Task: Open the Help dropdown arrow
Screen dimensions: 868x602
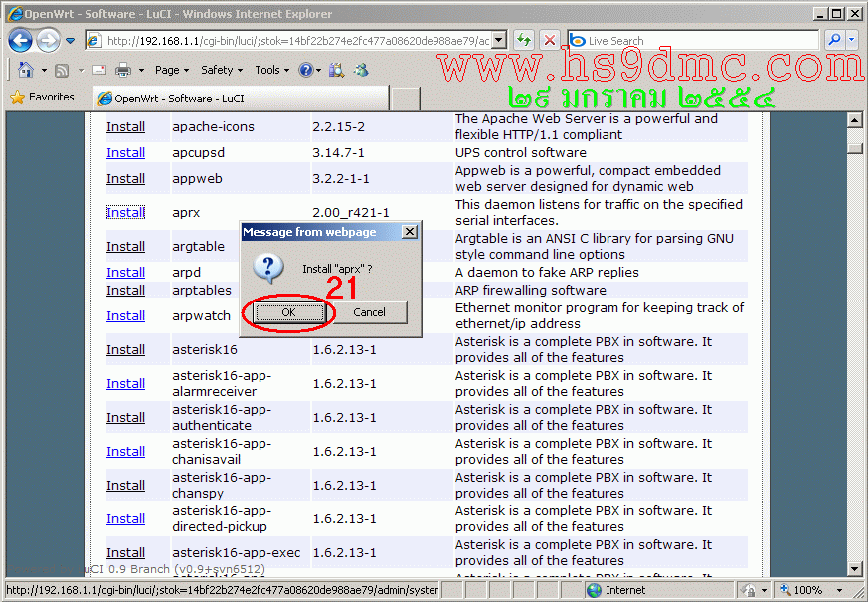Action: [319, 71]
